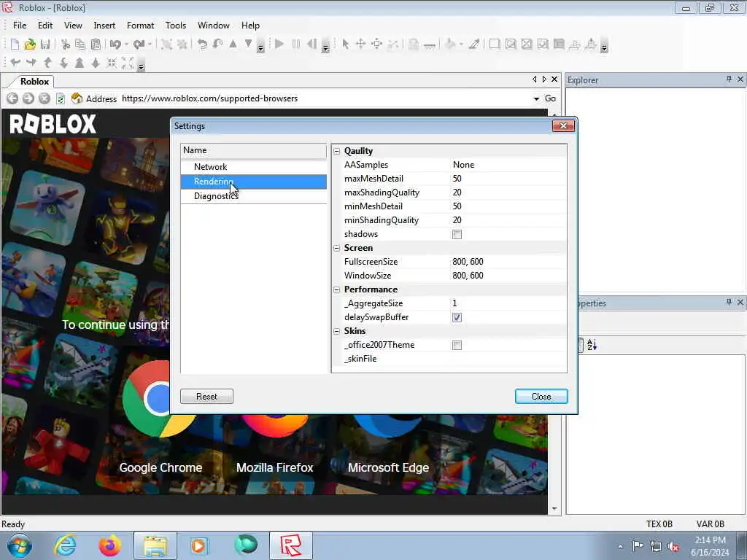747x560 pixels.
Task: Toggle the shadows checkbox
Action: pyautogui.click(x=457, y=234)
